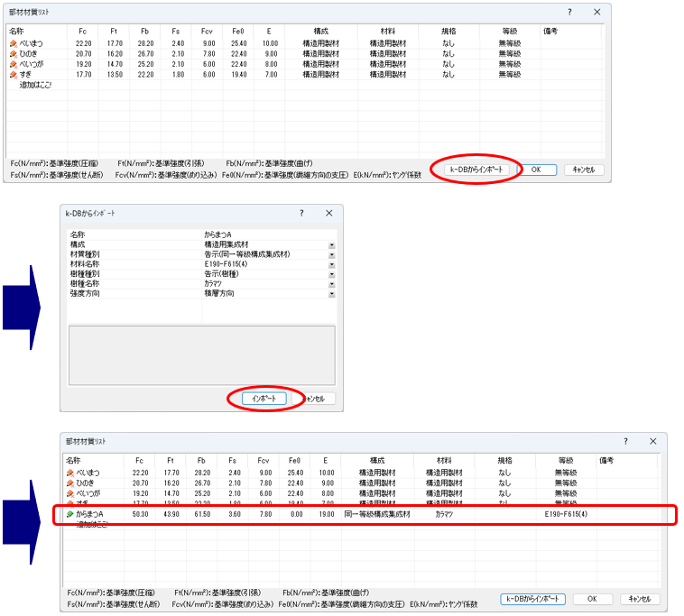This screenshot has width=684, height=616.
Task: Open the 強度方向 dropdown showing 積層方向
Action: click(x=331, y=293)
